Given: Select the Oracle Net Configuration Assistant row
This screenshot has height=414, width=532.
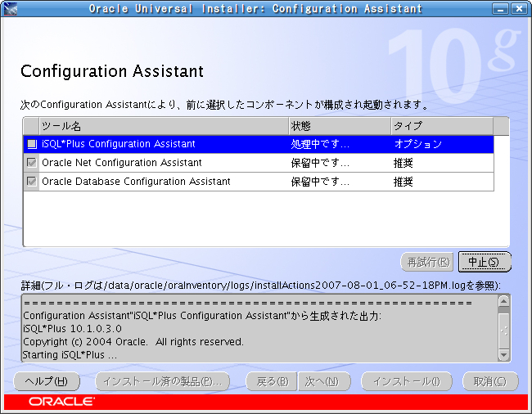Looking at the screenshot, I should coord(259,163).
